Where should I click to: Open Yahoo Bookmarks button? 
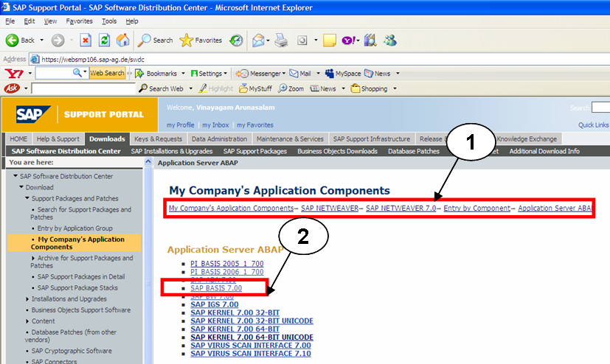click(x=156, y=73)
